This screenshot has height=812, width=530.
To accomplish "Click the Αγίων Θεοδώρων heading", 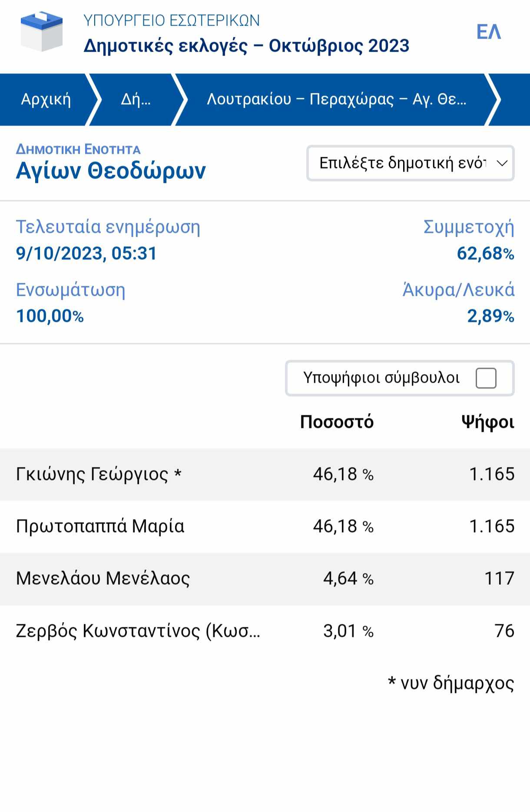I will coord(111,170).
